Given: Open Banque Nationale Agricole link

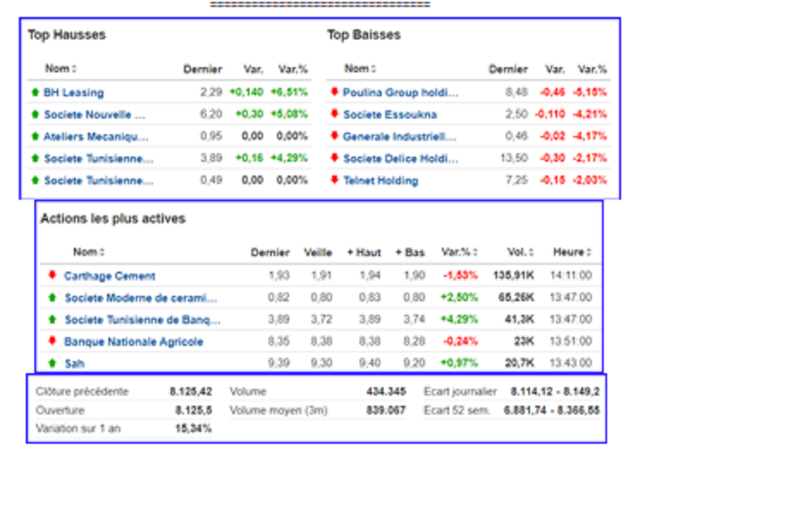Looking at the screenshot, I should 133,341.
